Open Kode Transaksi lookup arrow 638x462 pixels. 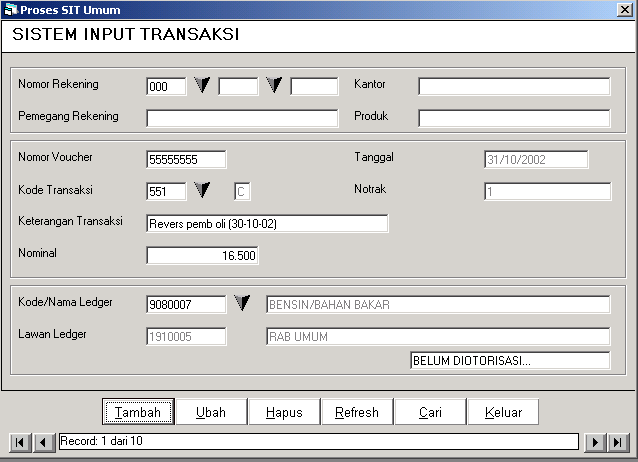point(202,190)
